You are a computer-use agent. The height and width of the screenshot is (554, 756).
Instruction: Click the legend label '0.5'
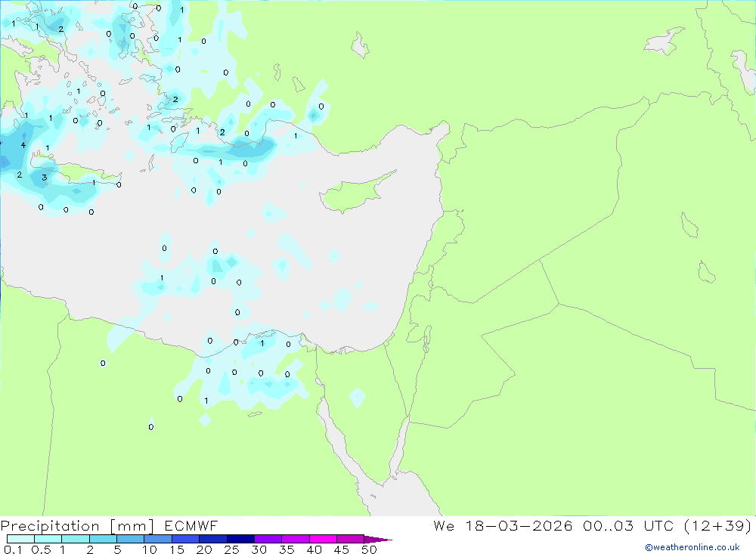(41, 549)
